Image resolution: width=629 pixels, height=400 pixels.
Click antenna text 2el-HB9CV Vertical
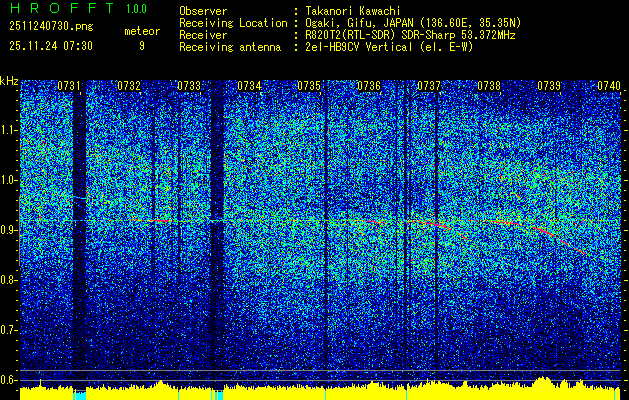click(359, 47)
